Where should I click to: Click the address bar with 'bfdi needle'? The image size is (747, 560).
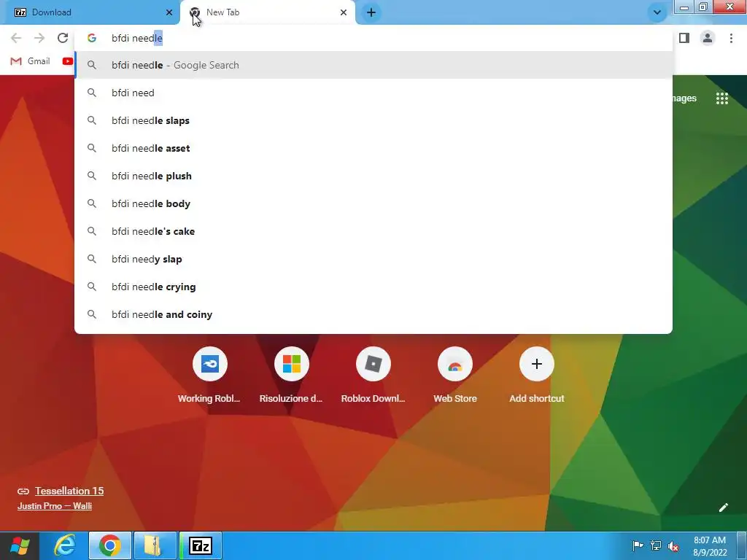(373, 38)
